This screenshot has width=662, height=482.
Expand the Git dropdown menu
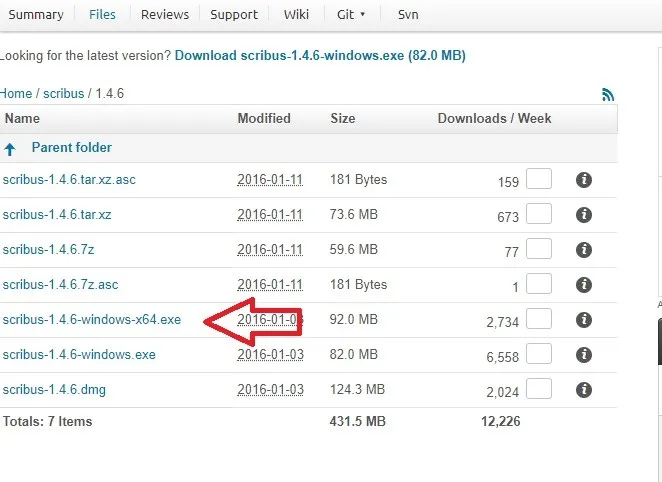click(x=351, y=15)
